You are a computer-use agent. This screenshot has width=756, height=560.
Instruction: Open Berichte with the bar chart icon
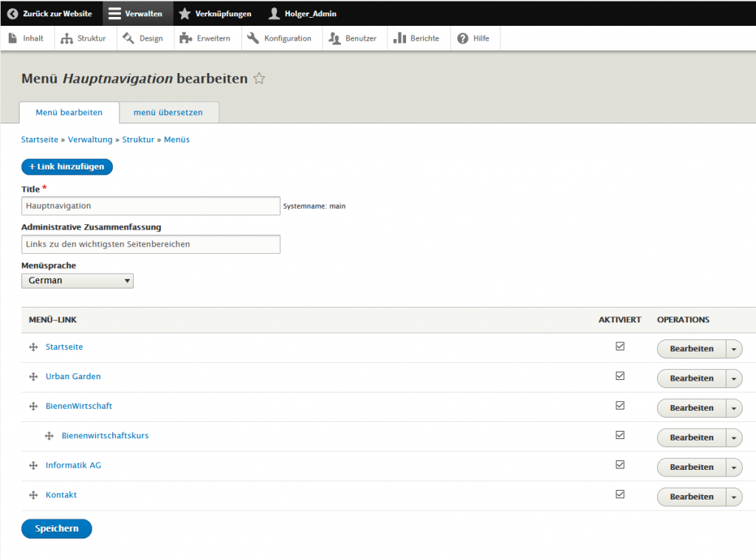pos(416,38)
